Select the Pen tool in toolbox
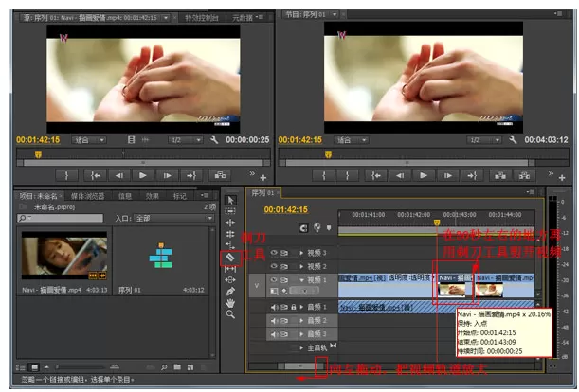 point(230,292)
